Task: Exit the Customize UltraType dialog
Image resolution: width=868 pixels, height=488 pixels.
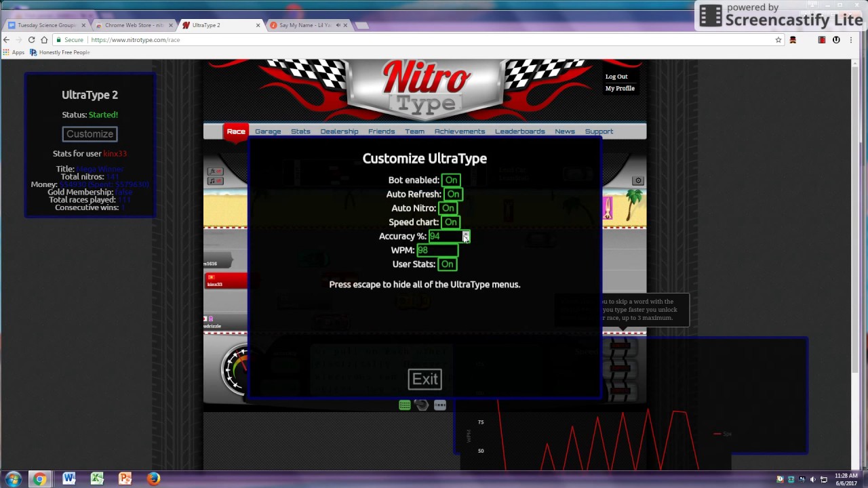Action: pos(425,379)
